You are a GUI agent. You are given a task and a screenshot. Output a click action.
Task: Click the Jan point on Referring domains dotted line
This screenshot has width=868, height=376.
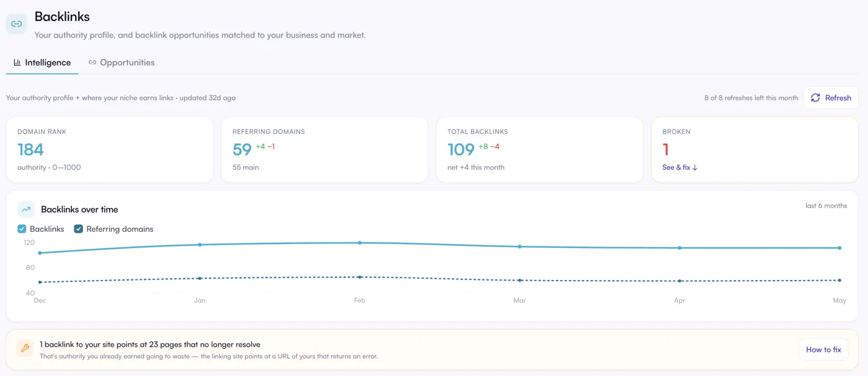200,278
